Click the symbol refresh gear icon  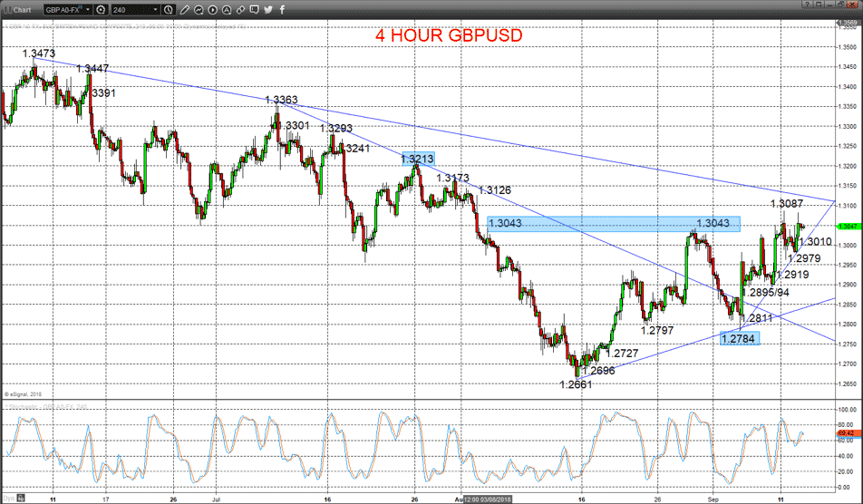click(x=101, y=10)
